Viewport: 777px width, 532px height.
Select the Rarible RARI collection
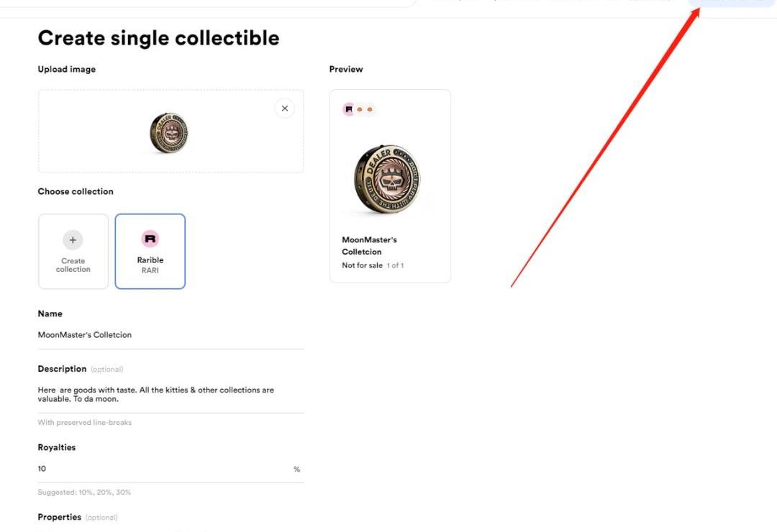tap(150, 251)
